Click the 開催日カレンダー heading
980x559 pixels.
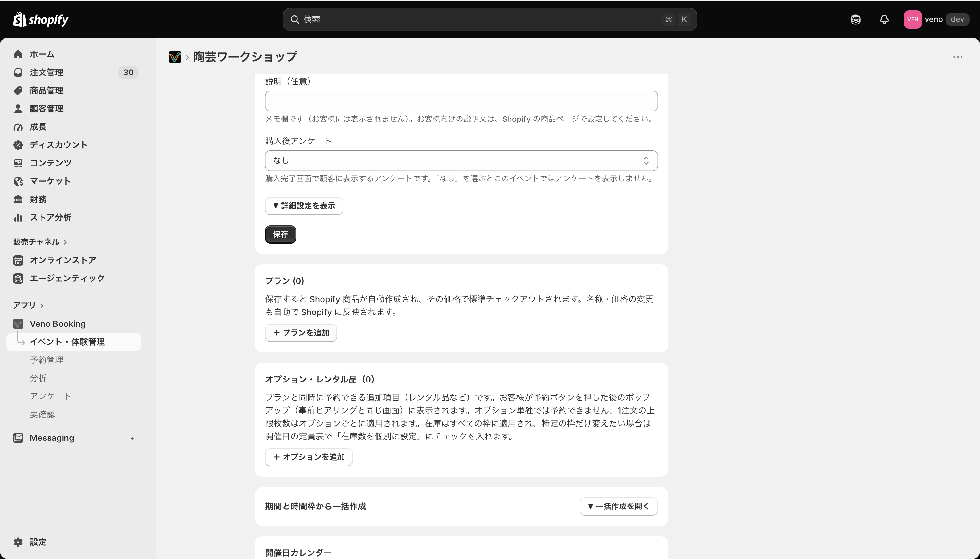coord(298,553)
